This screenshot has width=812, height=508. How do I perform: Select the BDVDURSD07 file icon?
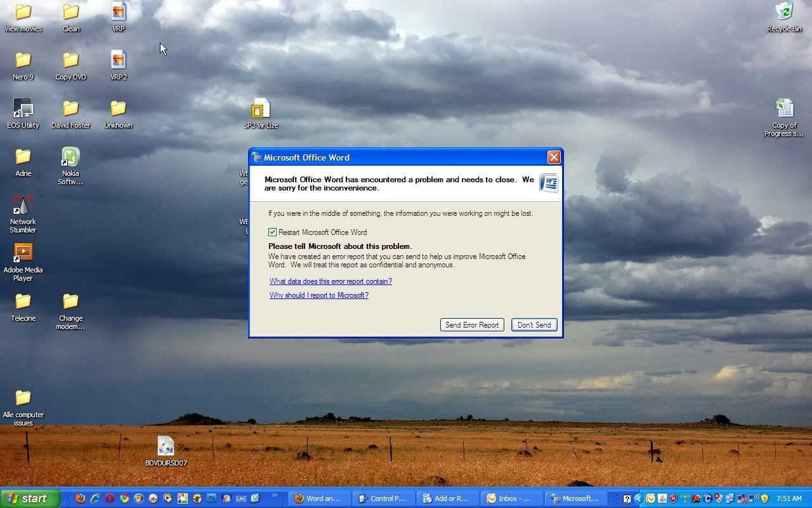[x=166, y=451]
